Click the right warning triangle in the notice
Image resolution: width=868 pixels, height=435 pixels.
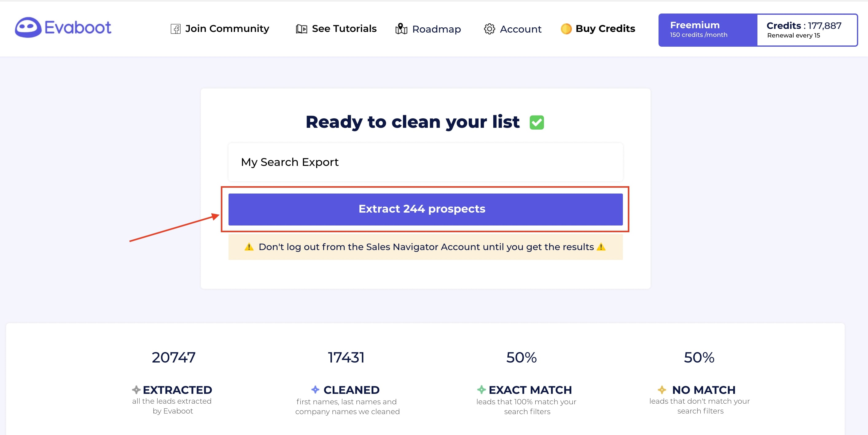coord(601,247)
